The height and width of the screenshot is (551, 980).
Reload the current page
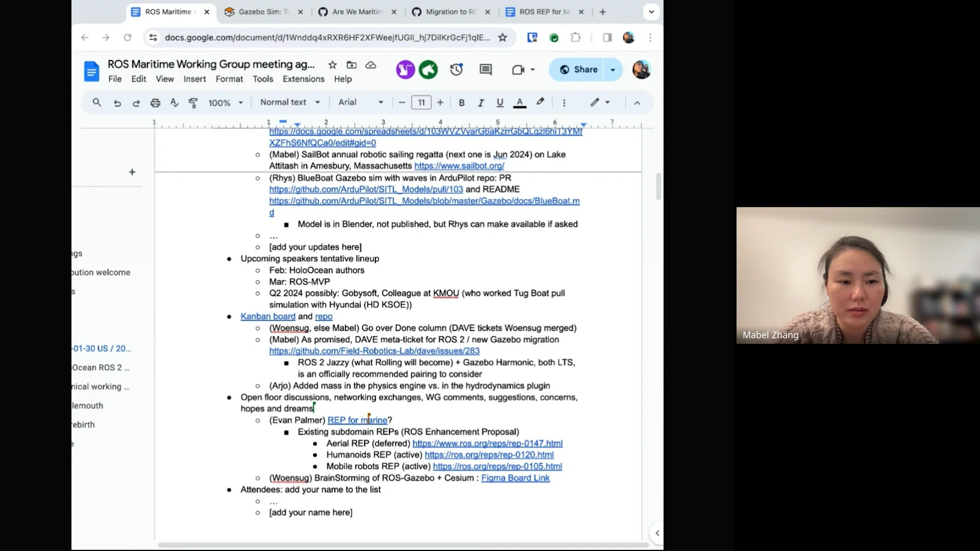[x=128, y=37]
